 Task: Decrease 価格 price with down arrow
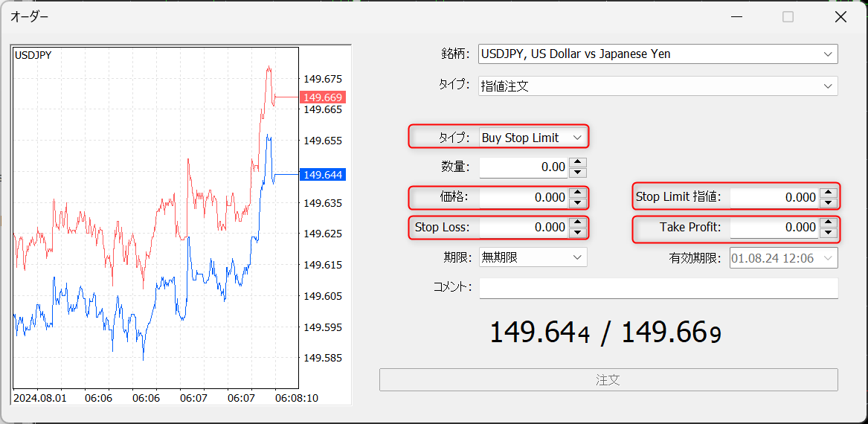578,202
